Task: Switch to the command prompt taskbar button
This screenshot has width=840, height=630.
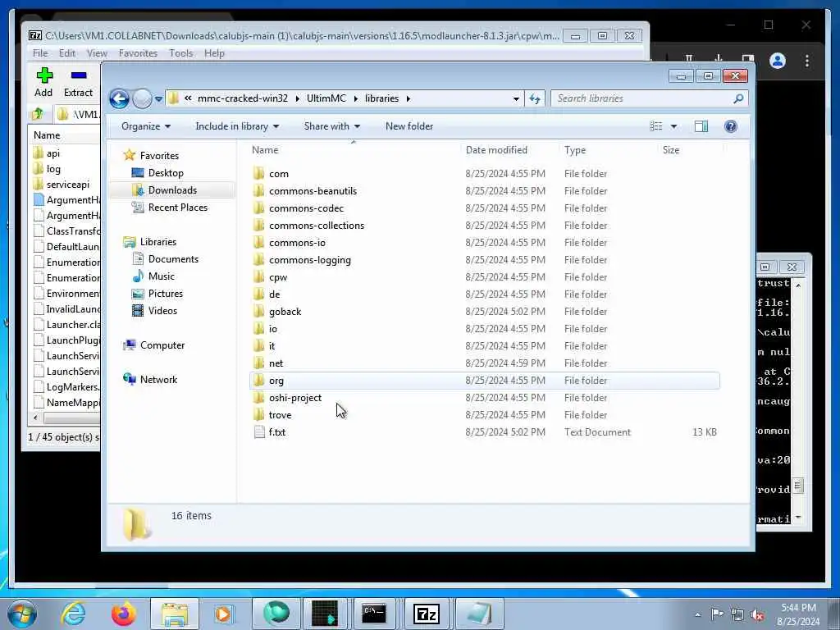Action: click(x=374, y=614)
